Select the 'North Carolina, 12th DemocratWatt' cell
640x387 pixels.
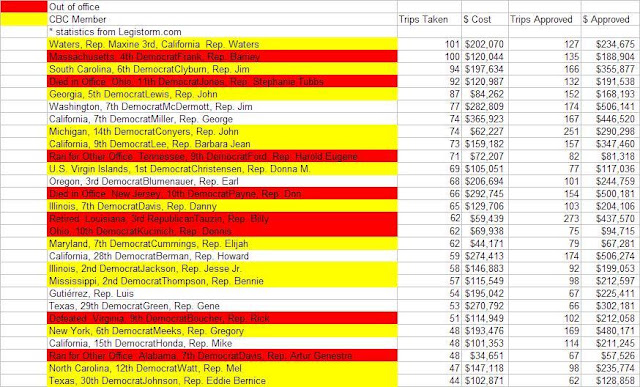point(222,368)
